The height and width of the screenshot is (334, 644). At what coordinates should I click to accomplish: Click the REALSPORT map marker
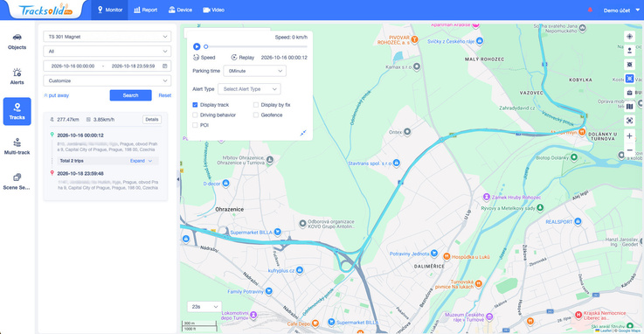pyautogui.click(x=578, y=221)
